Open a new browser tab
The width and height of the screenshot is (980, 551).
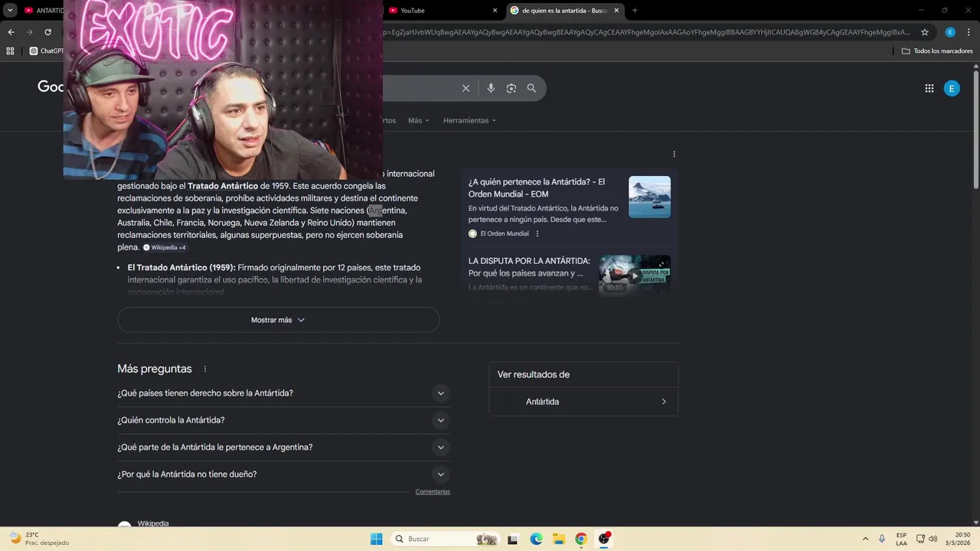pos(635,11)
